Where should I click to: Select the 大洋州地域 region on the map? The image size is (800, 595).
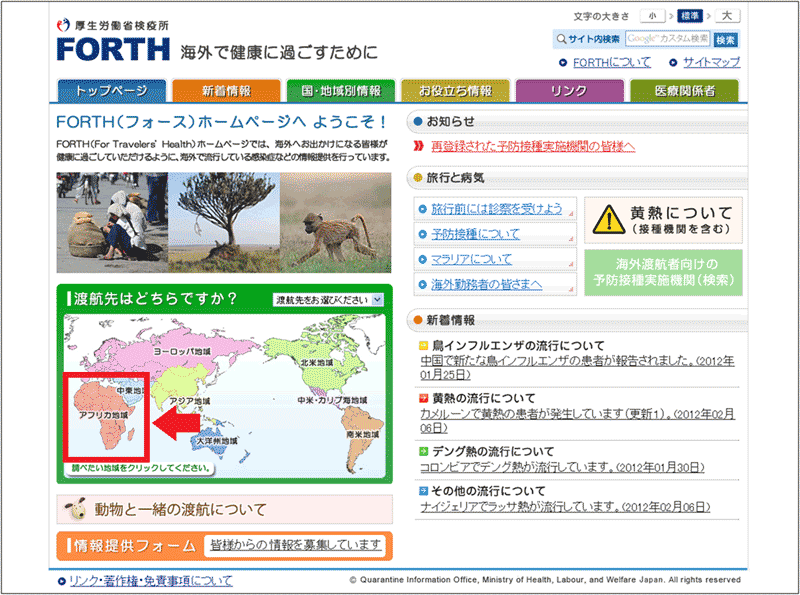(216, 440)
